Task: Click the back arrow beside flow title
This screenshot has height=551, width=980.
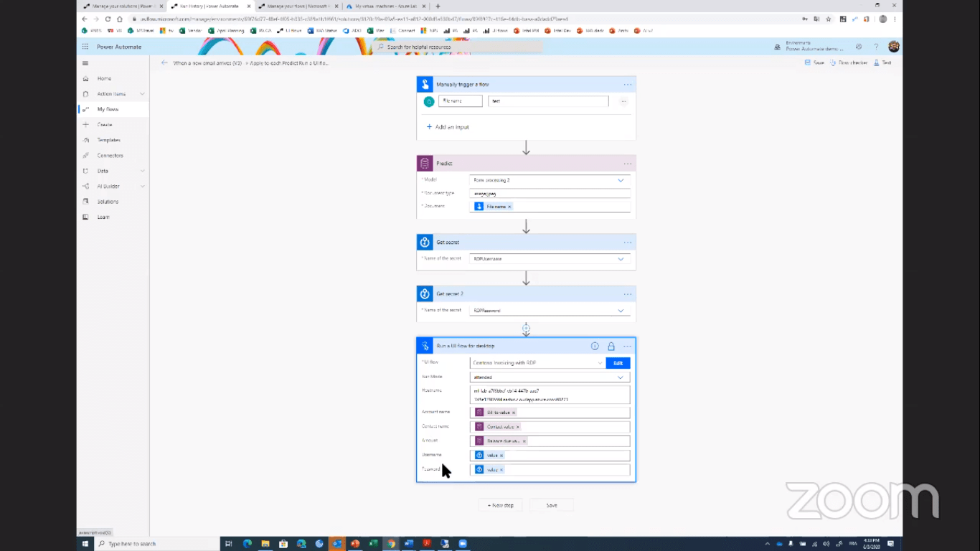Action: [x=164, y=63]
